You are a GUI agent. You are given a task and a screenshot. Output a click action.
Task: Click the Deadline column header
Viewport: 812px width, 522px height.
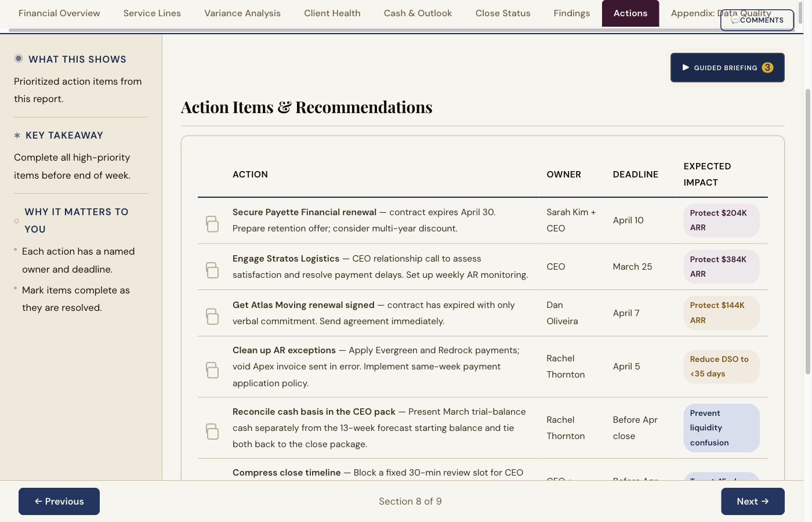[x=636, y=175]
